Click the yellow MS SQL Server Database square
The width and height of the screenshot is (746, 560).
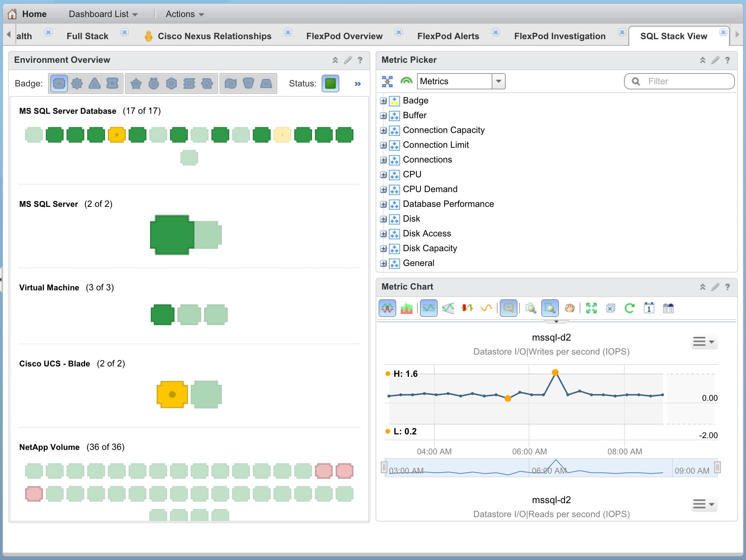117,135
